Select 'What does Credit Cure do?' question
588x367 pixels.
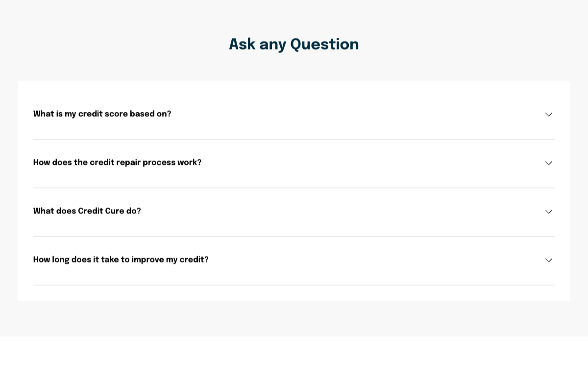click(87, 211)
